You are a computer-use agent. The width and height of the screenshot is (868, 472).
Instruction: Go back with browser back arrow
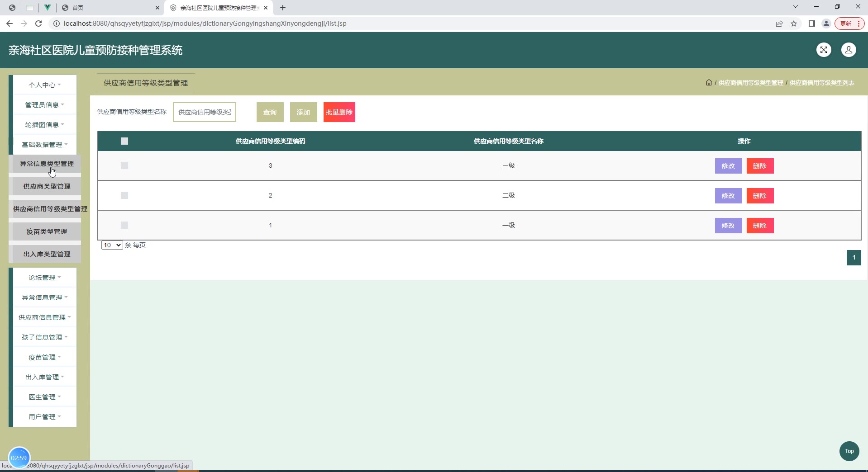tap(10, 24)
